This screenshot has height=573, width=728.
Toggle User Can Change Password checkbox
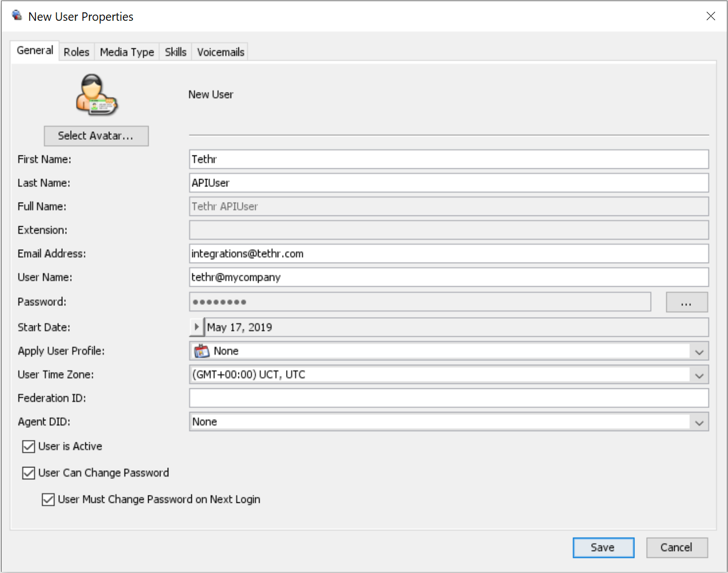(29, 473)
